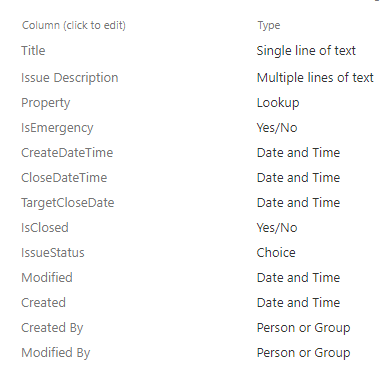Open the Created column
The width and height of the screenshot is (392, 372).
43,303
